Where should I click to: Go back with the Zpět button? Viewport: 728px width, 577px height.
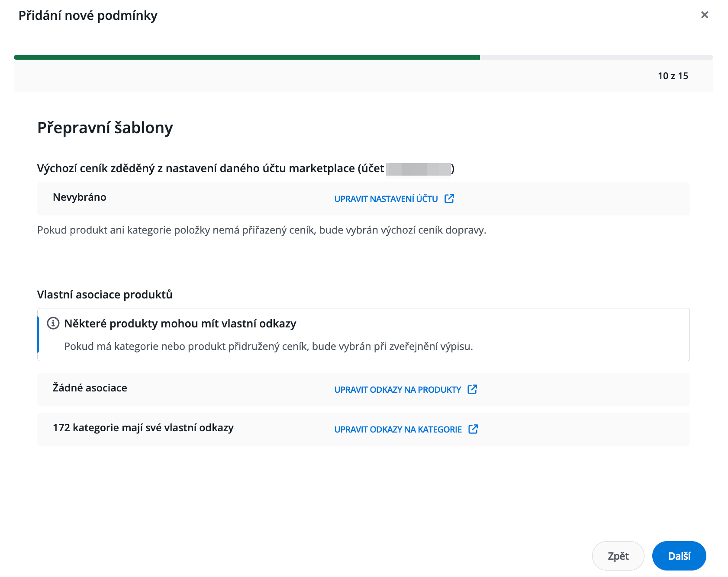point(618,556)
